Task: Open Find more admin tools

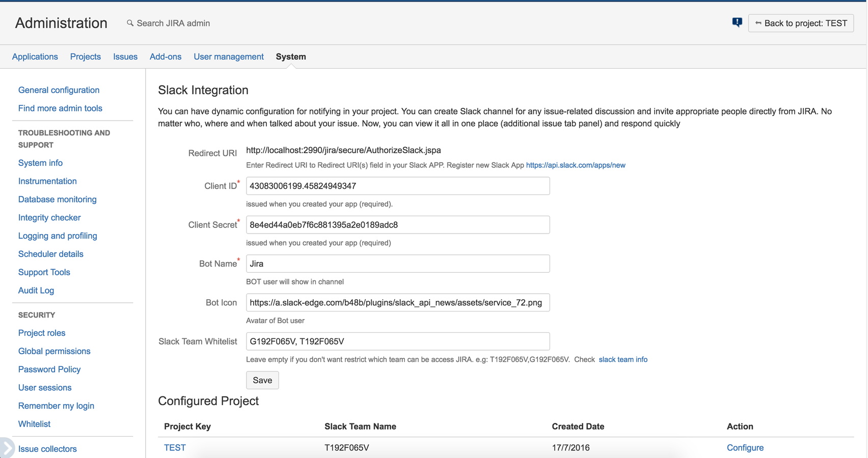Action: [x=60, y=108]
